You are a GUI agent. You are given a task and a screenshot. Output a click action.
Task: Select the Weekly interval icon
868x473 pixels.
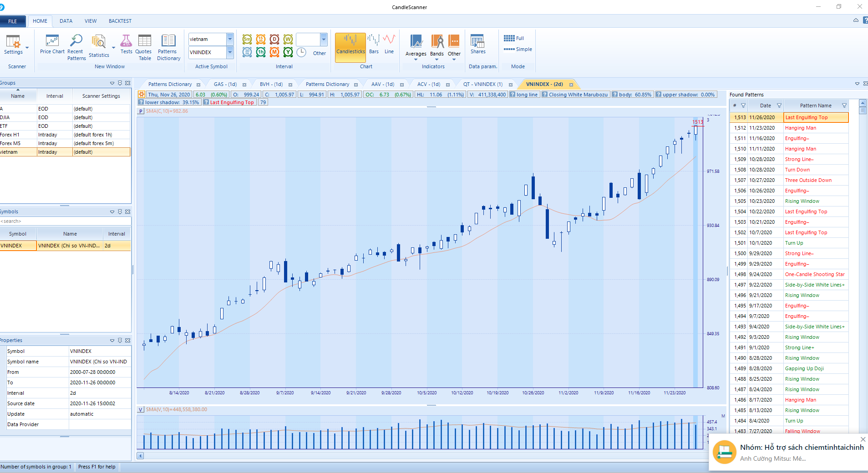(x=288, y=40)
